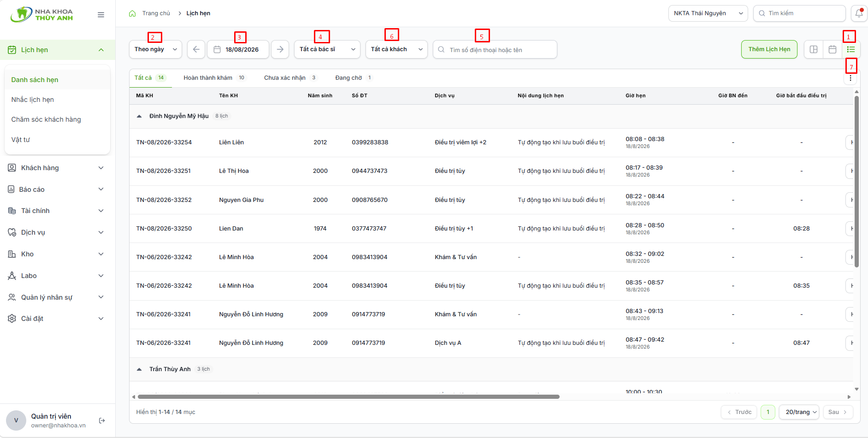The width and height of the screenshot is (868, 438).
Task: Open Nhắc lịch hẹn submenu item
Action: [58, 100]
